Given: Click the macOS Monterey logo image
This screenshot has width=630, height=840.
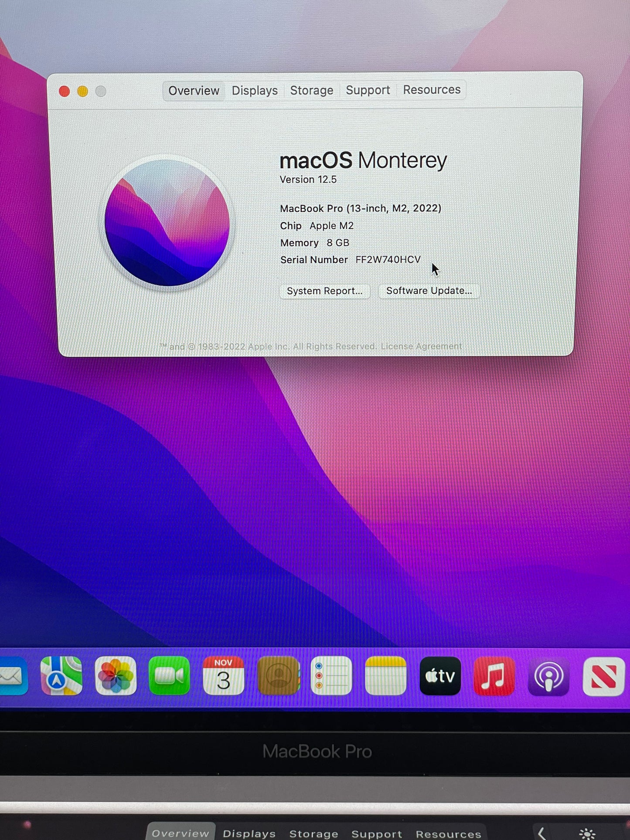Looking at the screenshot, I should pyautogui.click(x=167, y=222).
